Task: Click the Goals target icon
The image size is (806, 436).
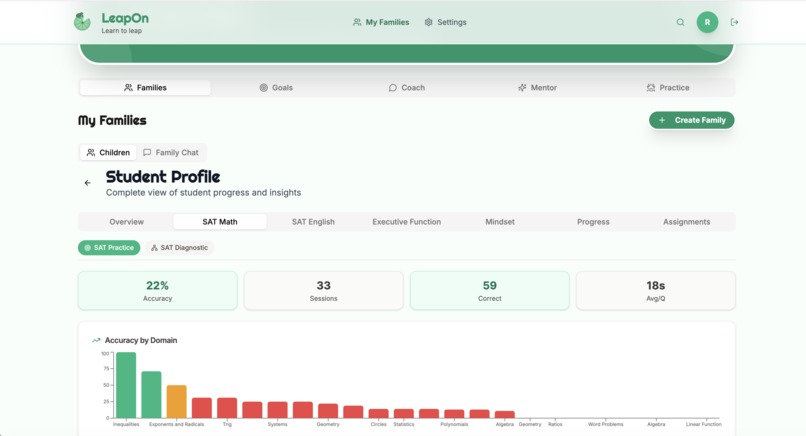Action: point(264,87)
